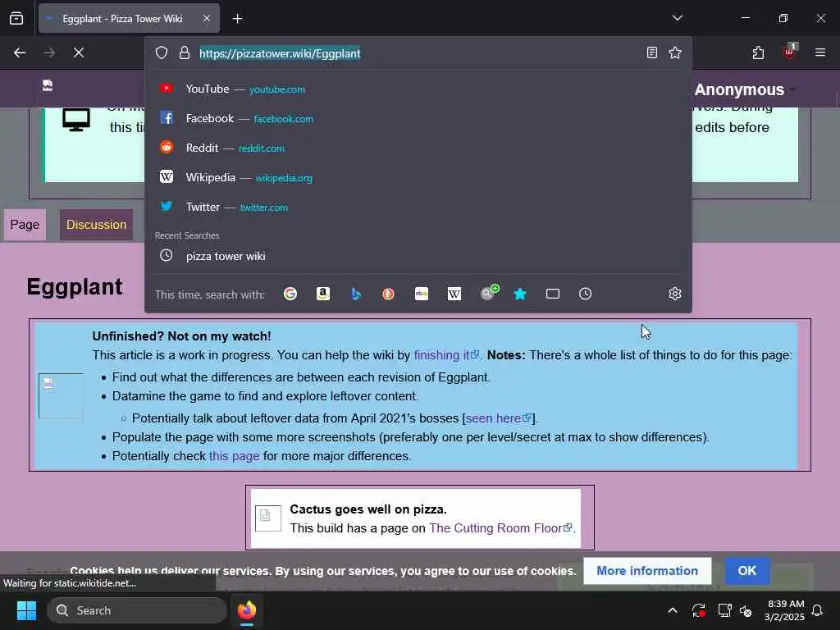This screenshot has width=840, height=630.
Task: Follow the 'finishing it' link
Action: pyautogui.click(x=446, y=355)
